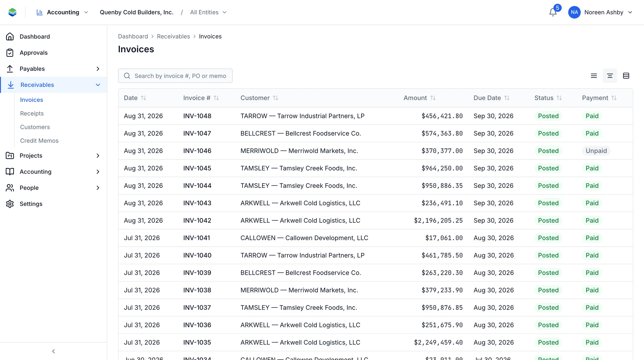Open the Accounting module dropdown
Screen dimensions: 644x360
click(x=62, y=12)
